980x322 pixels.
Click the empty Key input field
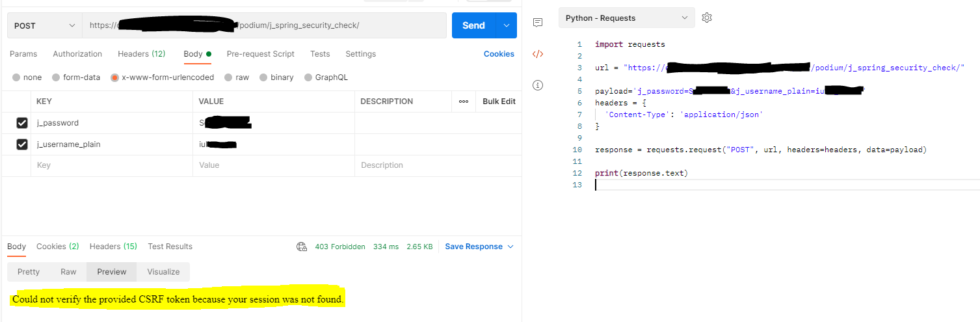(x=111, y=165)
